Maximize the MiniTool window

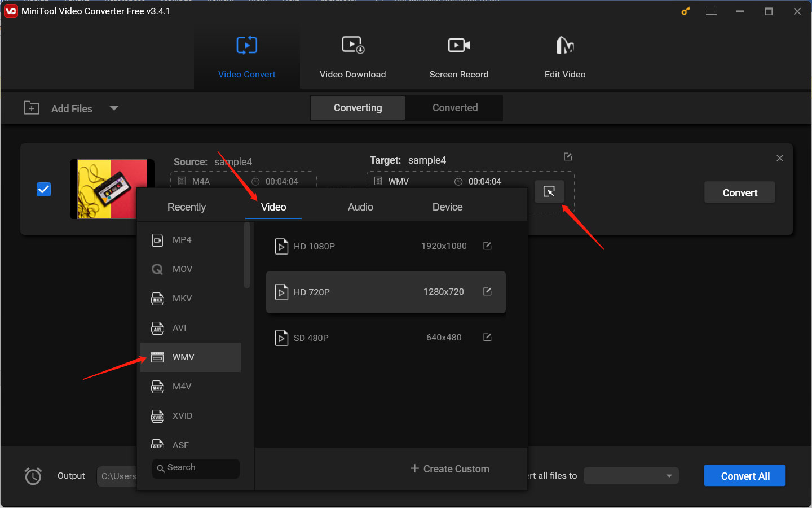(769, 11)
